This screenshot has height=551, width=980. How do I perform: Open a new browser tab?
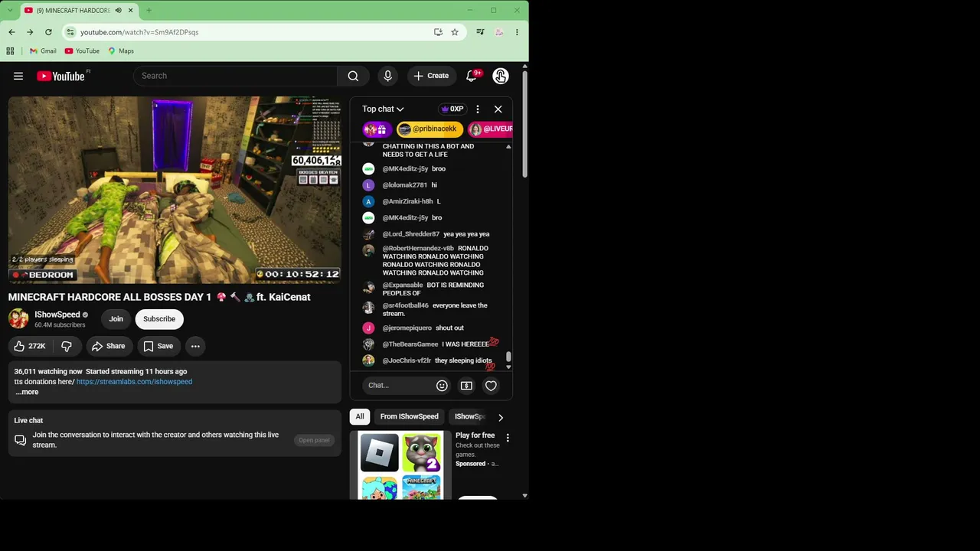click(149, 11)
